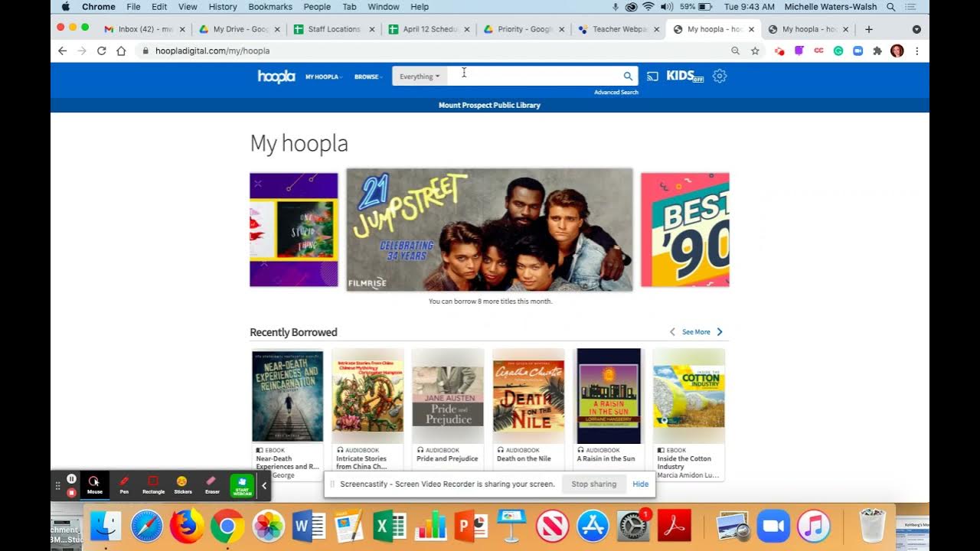Open Intricate Stories from China audiobook cover
The width and height of the screenshot is (980, 551).
click(x=367, y=396)
